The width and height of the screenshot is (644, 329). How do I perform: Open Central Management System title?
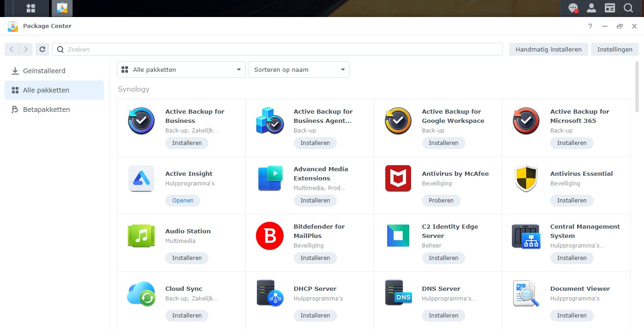pyautogui.click(x=585, y=231)
